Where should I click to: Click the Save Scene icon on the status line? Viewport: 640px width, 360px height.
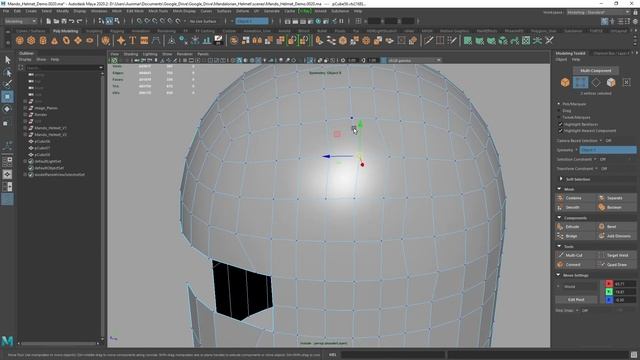64,21
